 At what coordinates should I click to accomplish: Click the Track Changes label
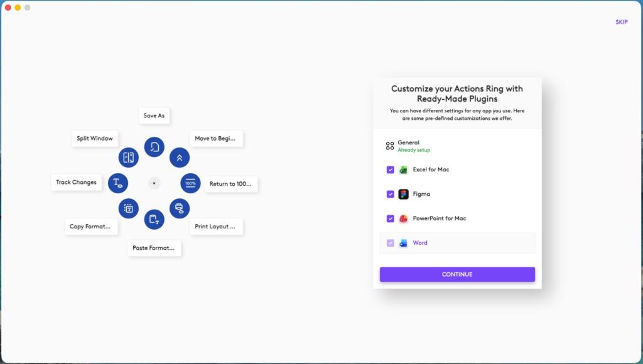[x=76, y=183]
